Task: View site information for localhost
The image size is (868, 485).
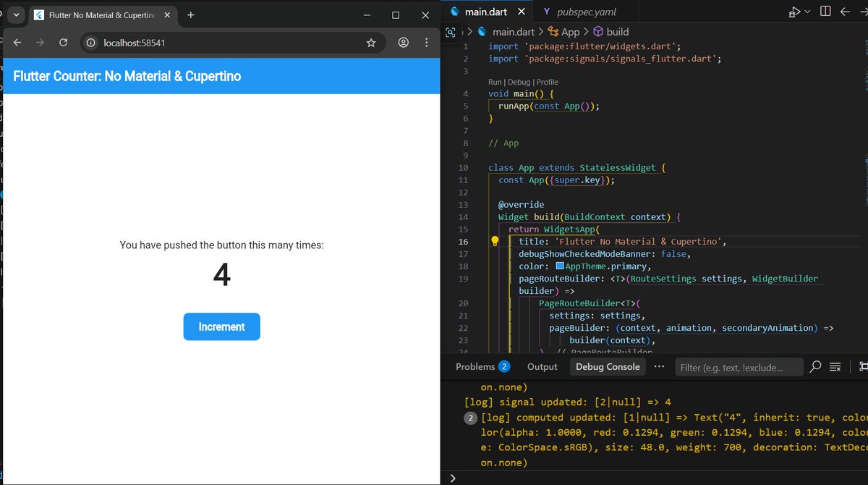Action: coord(91,43)
